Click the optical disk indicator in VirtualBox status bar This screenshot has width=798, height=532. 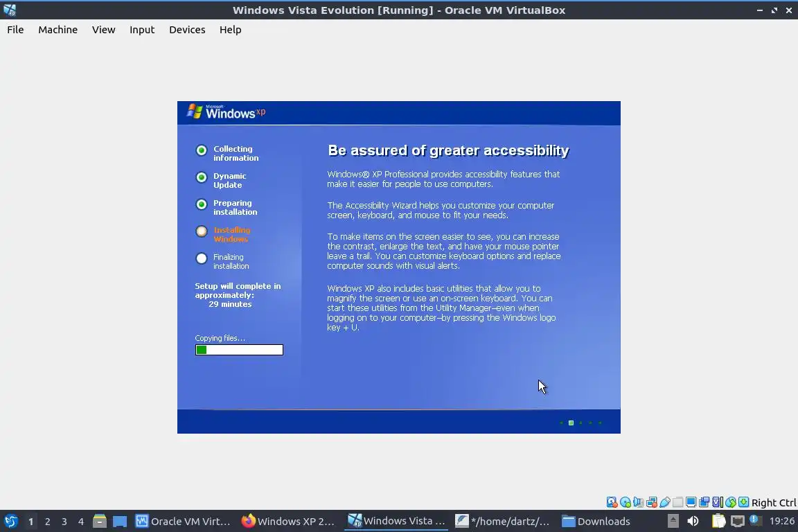[625, 502]
